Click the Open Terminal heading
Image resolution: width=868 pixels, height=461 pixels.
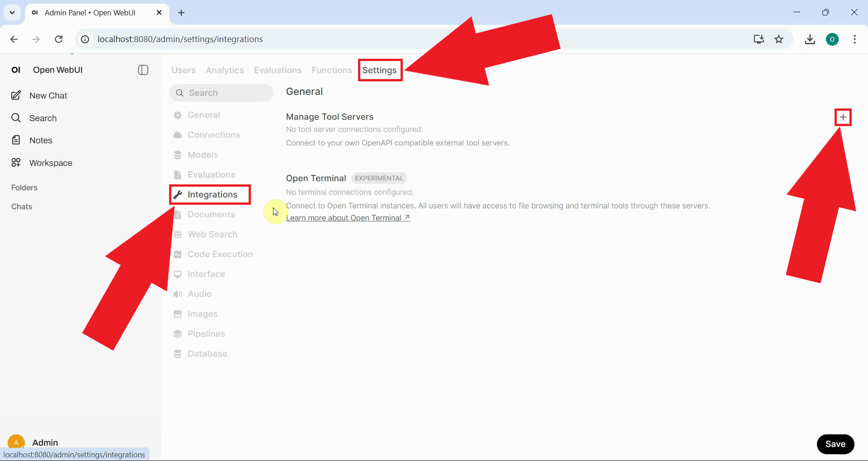pyautogui.click(x=316, y=179)
